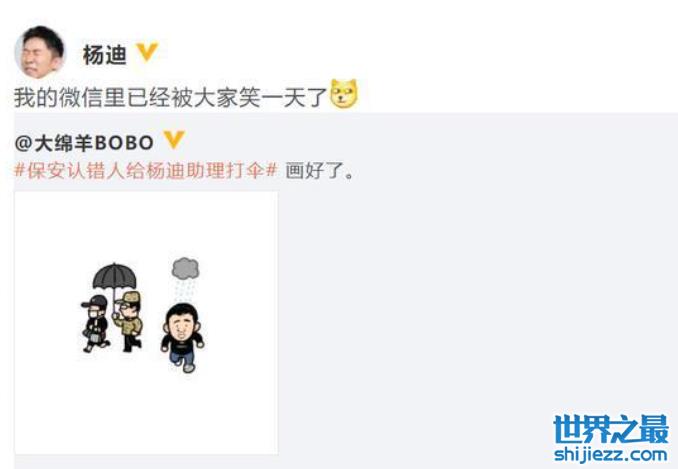The height and width of the screenshot is (469, 678).
Task: Click verified V badge beside 大绵羊BOBO
Action: pyautogui.click(x=174, y=140)
